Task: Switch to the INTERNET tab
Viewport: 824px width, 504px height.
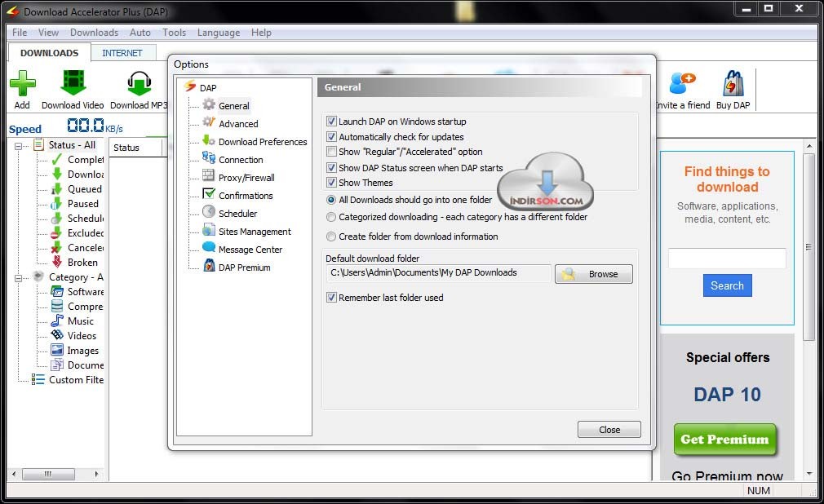Action: click(x=122, y=53)
